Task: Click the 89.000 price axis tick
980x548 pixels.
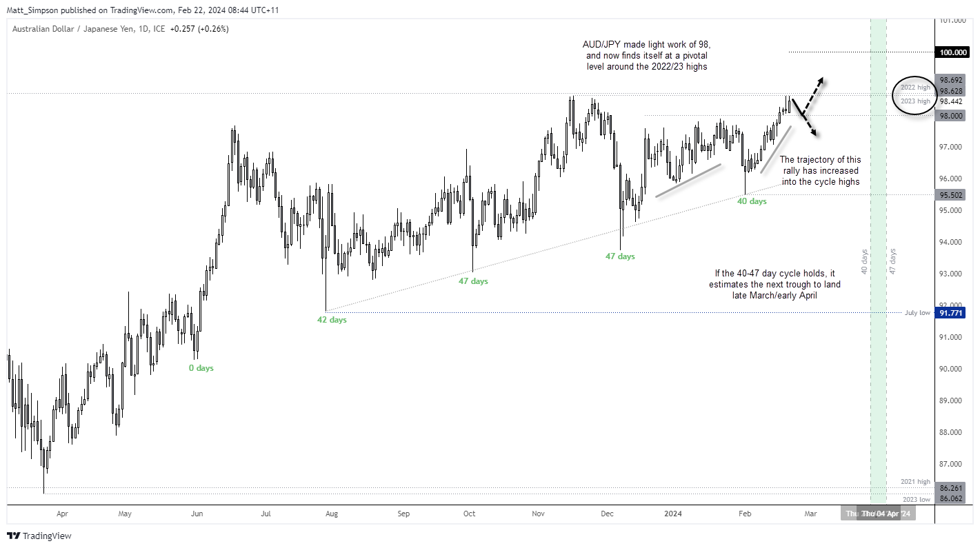Action: coord(950,401)
